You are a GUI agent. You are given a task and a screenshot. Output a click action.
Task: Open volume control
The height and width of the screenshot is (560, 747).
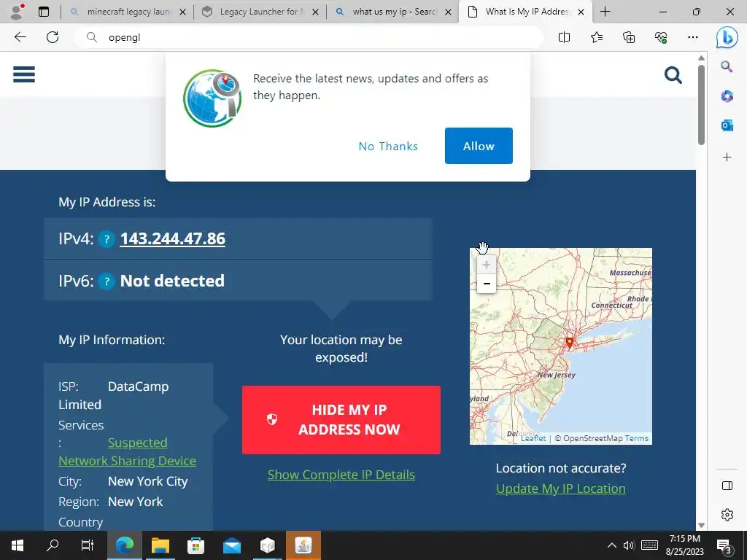pyautogui.click(x=630, y=545)
